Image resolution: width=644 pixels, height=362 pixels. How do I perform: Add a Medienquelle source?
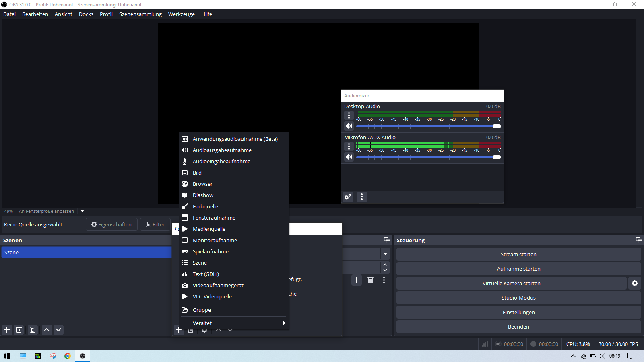[233, 229]
